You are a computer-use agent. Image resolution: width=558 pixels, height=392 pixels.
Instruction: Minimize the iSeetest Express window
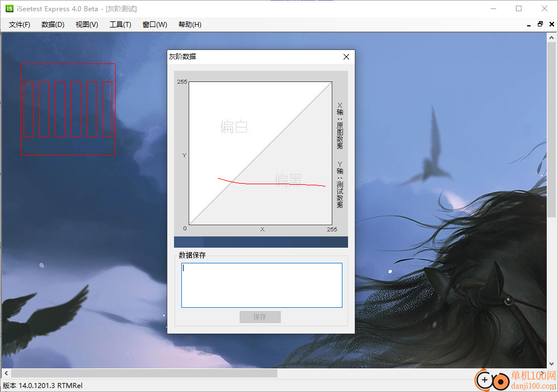493,8
